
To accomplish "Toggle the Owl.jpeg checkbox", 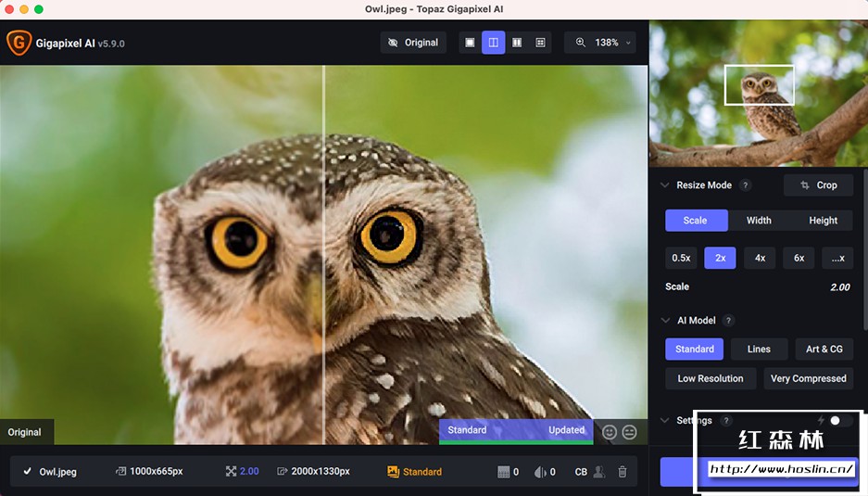I will coord(27,472).
